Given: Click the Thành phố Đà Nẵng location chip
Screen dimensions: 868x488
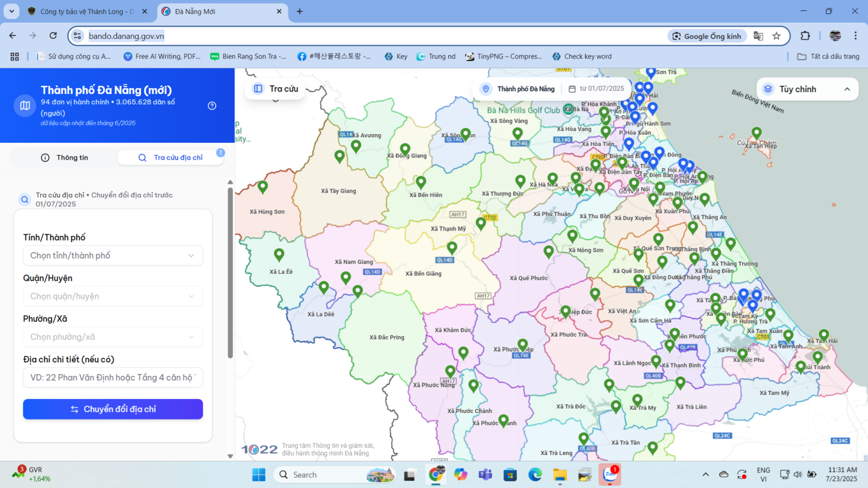Looking at the screenshot, I should point(518,89).
